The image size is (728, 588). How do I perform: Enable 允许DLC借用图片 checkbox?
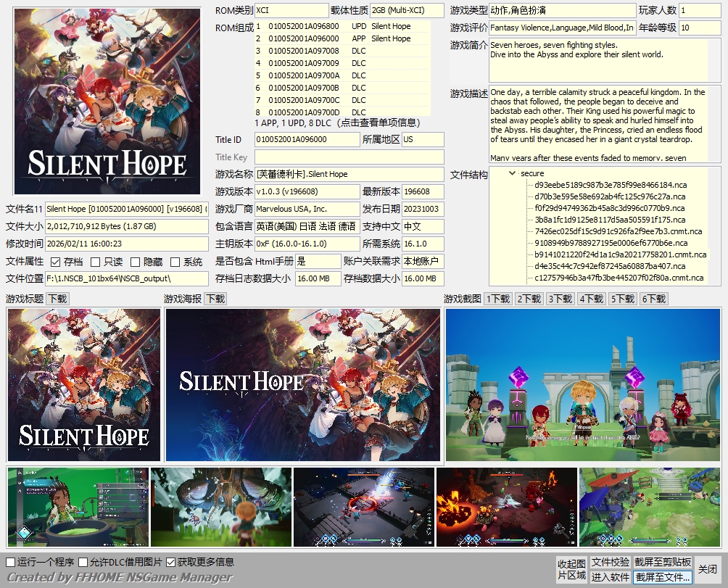(x=83, y=562)
